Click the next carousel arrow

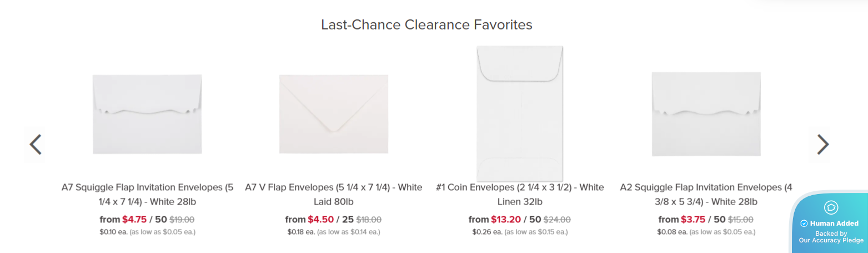tap(822, 145)
